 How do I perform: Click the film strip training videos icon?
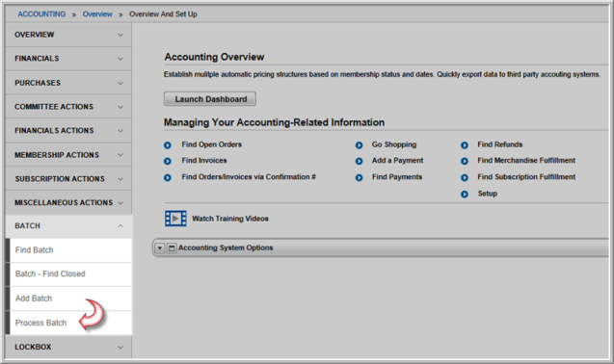coord(175,219)
